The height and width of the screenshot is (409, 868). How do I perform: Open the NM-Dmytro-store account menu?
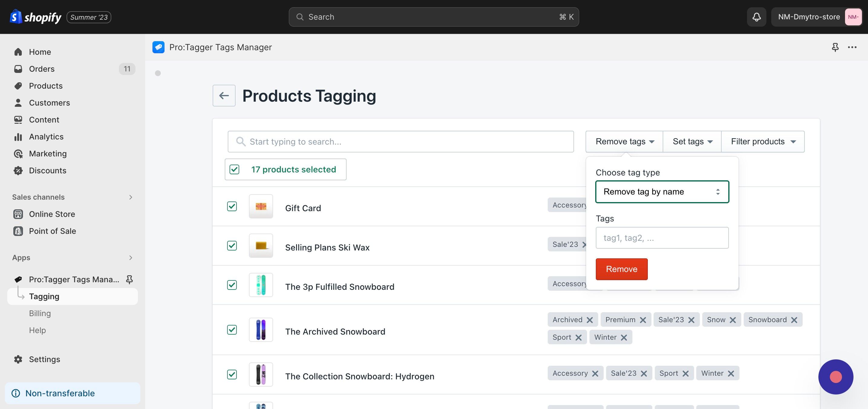[x=817, y=17]
